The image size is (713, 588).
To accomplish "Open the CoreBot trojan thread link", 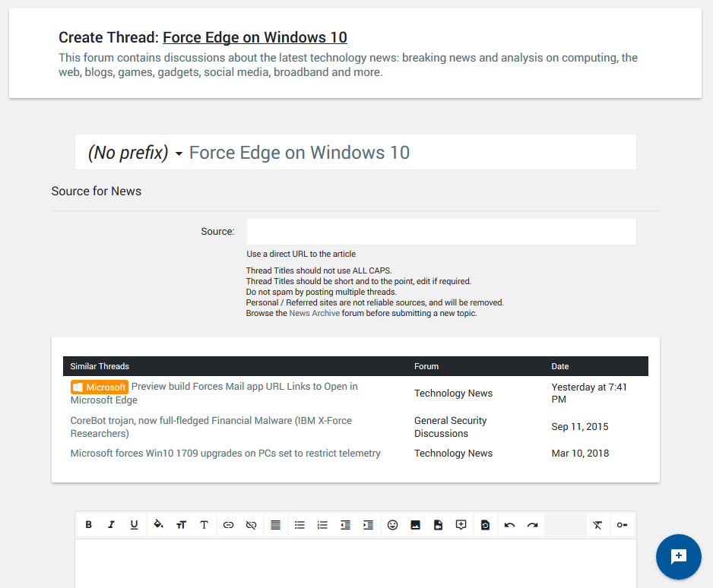I will pos(211,427).
